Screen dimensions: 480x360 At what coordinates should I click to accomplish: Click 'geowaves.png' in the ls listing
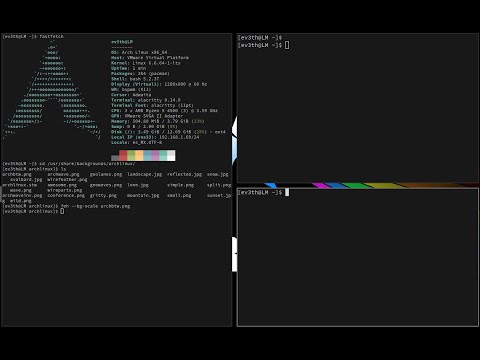pos(106,185)
